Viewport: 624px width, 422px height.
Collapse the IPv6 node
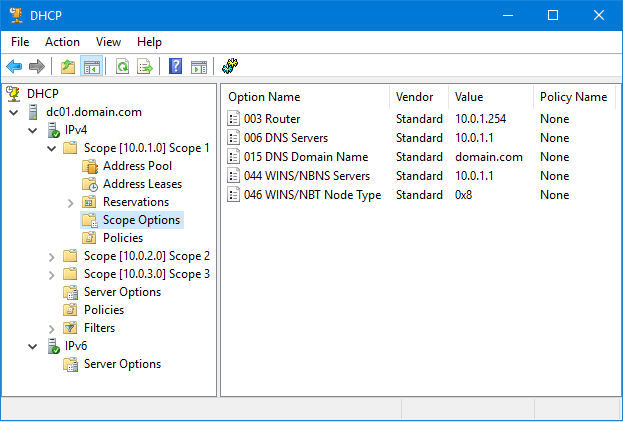tap(33, 346)
